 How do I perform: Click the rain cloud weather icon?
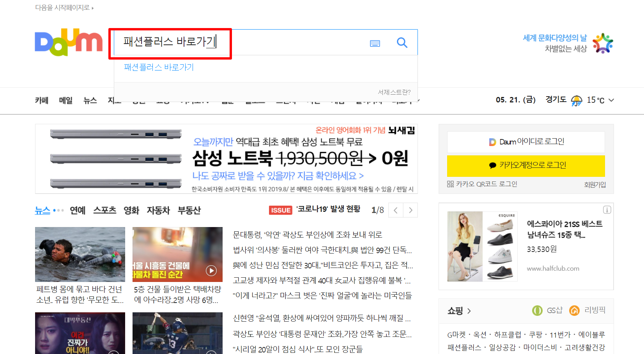tap(577, 100)
